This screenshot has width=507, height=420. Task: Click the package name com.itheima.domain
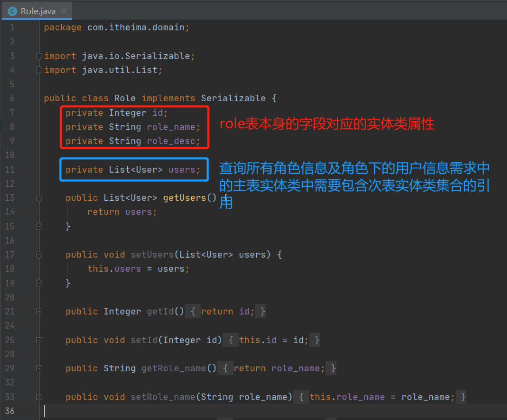(136, 28)
